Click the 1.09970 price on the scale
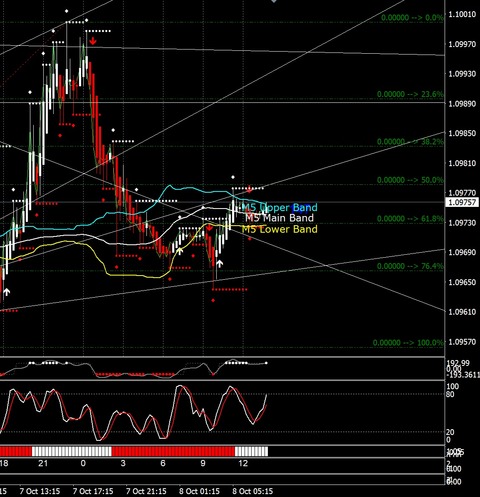Viewport: 480px width, 497px height. [x=462, y=44]
